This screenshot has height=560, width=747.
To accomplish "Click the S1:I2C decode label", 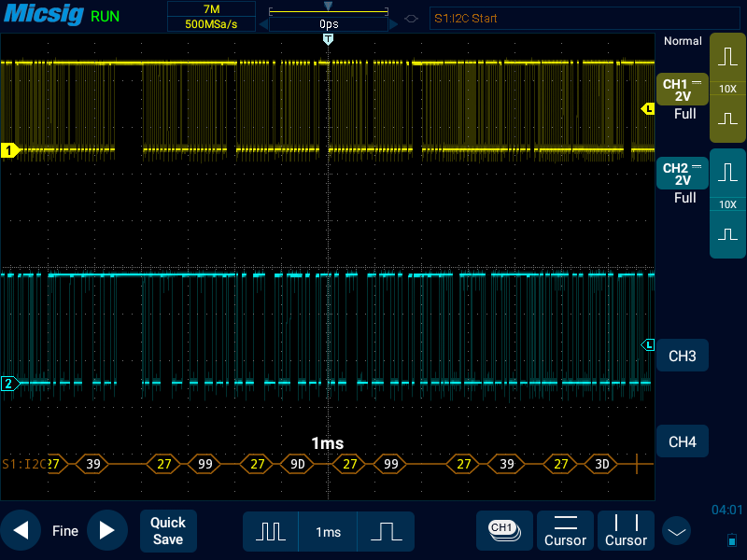I will [24, 464].
